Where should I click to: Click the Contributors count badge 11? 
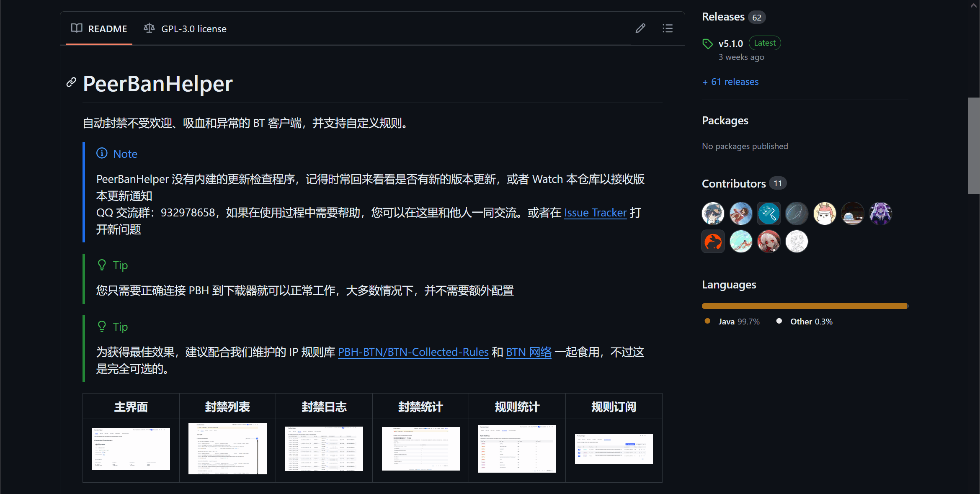[x=778, y=183]
